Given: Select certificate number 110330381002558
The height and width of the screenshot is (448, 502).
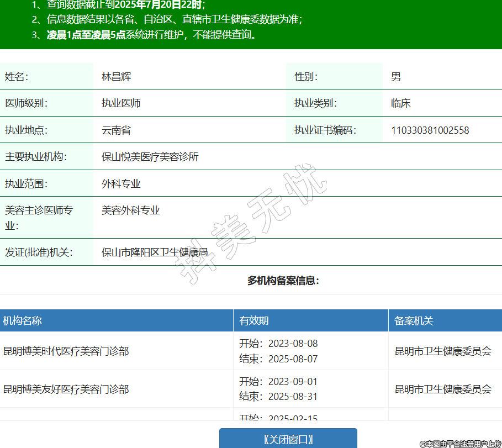Looking at the screenshot, I should 430,130.
